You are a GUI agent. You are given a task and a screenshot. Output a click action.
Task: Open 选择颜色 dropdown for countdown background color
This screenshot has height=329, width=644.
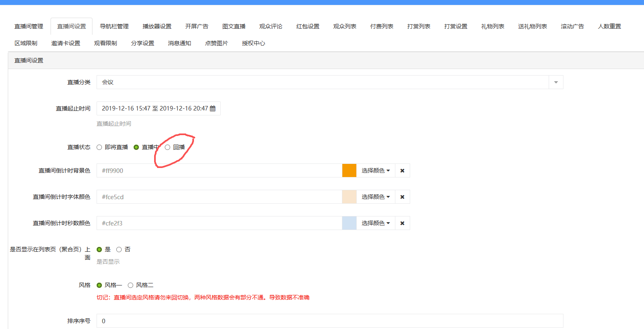click(x=376, y=170)
